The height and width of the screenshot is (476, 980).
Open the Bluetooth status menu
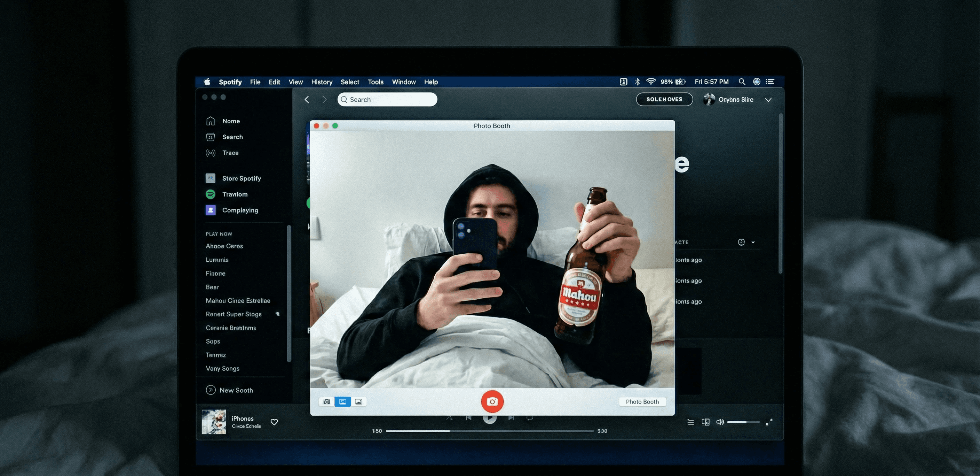pyautogui.click(x=637, y=82)
